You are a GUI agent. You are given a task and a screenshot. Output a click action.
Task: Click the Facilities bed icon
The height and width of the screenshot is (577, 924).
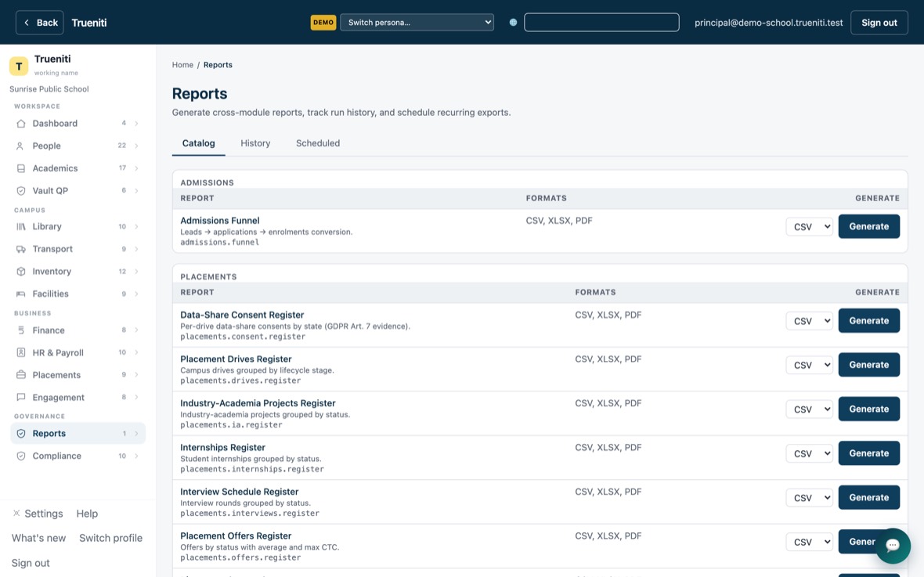click(20, 294)
